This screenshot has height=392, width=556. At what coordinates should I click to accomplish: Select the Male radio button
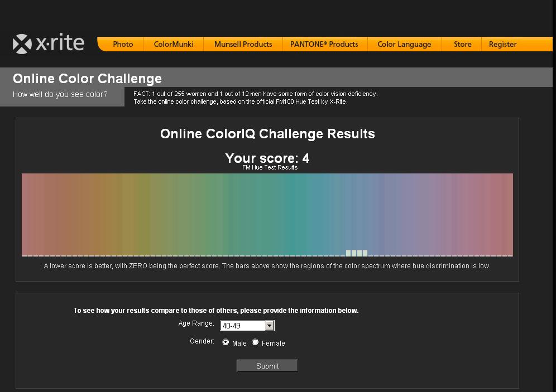pyautogui.click(x=226, y=343)
